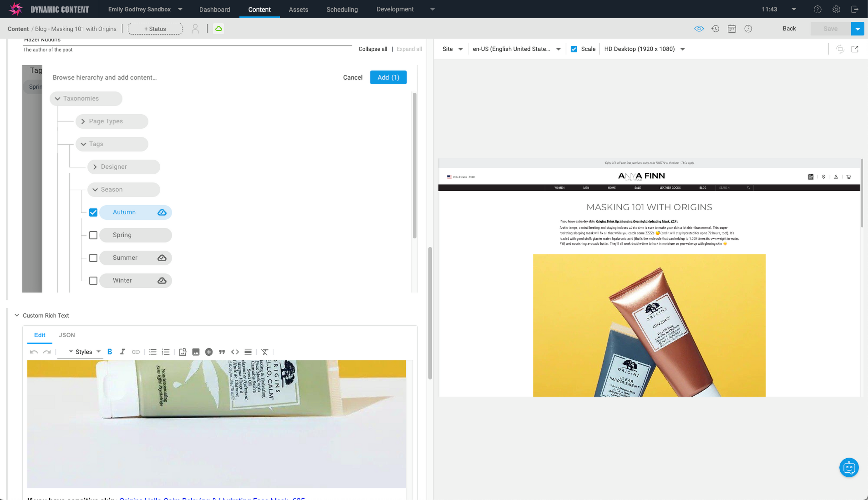Click the Dynamic Content starburst logo

15,9
